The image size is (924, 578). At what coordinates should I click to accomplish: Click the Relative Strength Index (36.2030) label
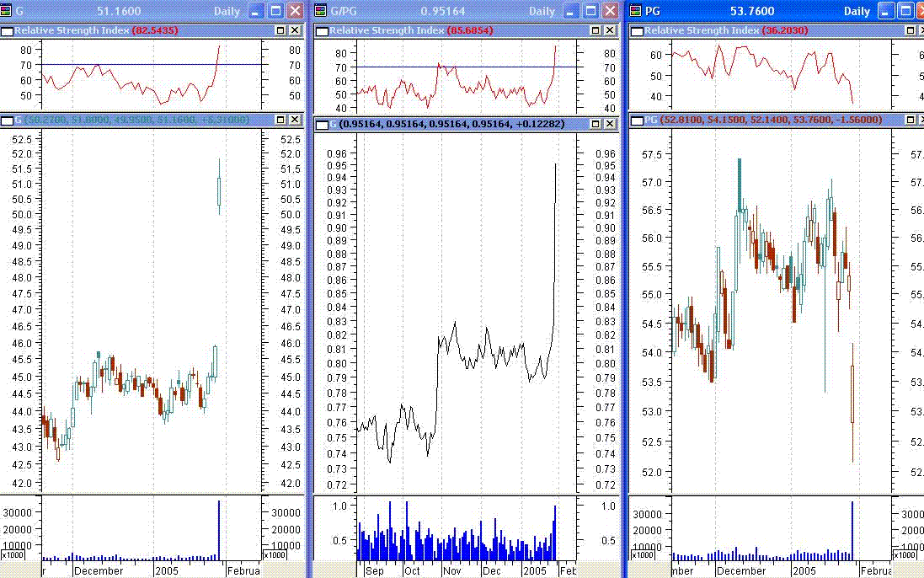pos(725,30)
